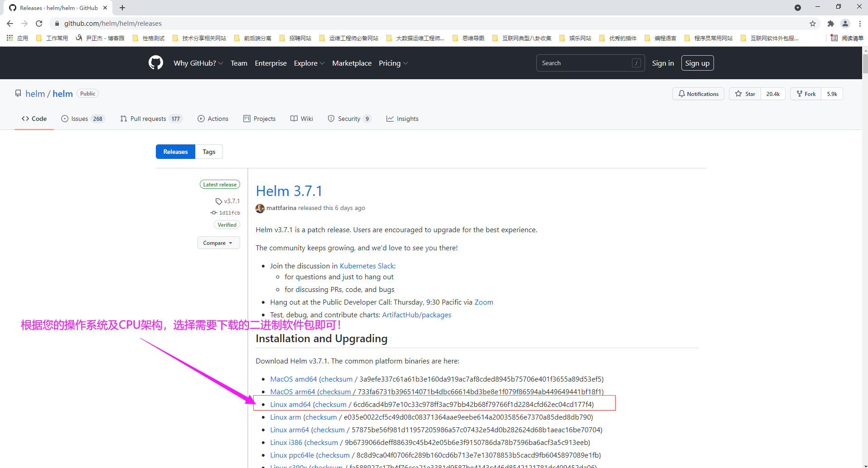
Task: Switch to the Tags view
Action: (209, 152)
